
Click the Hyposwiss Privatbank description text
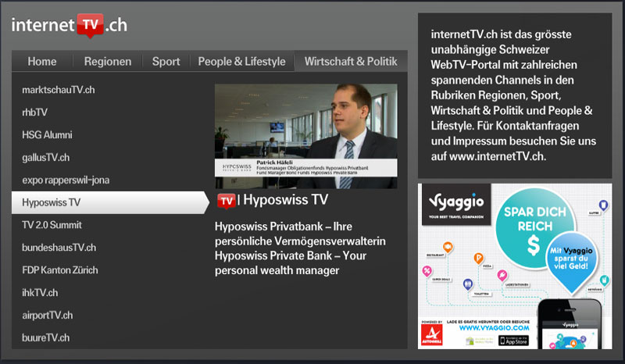click(300, 248)
